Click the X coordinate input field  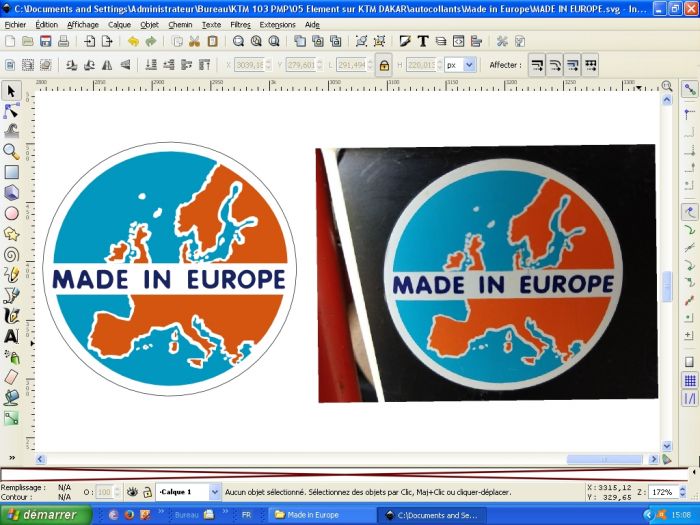tap(249, 65)
